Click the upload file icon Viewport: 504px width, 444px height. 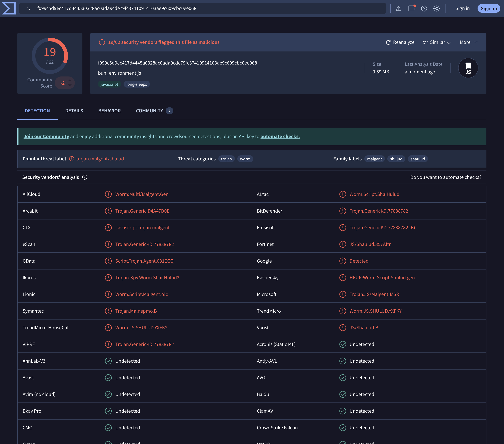399,8
